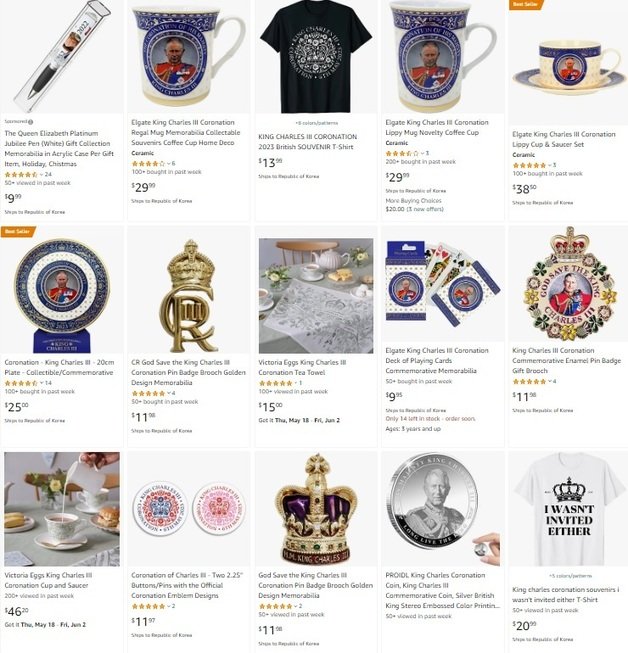The height and width of the screenshot is (653, 628).
Task: Open the black King Charles coronation T-shirt image
Action: (316, 56)
